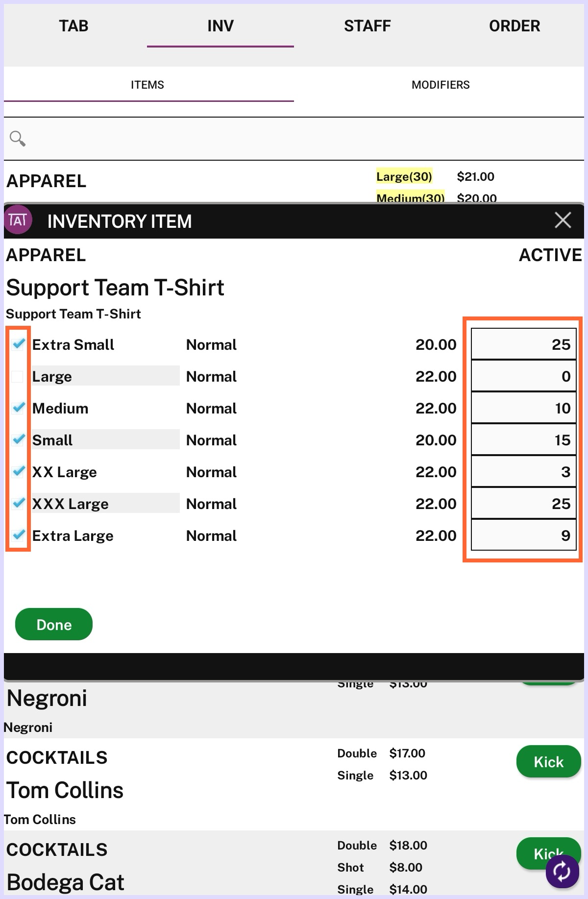Click the XX Large quantity field
Viewport: 588px width, 899px height.
[x=523, y=472]
